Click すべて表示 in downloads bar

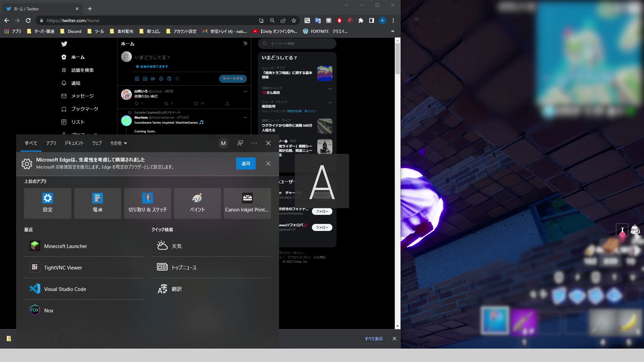pos(374,339)
